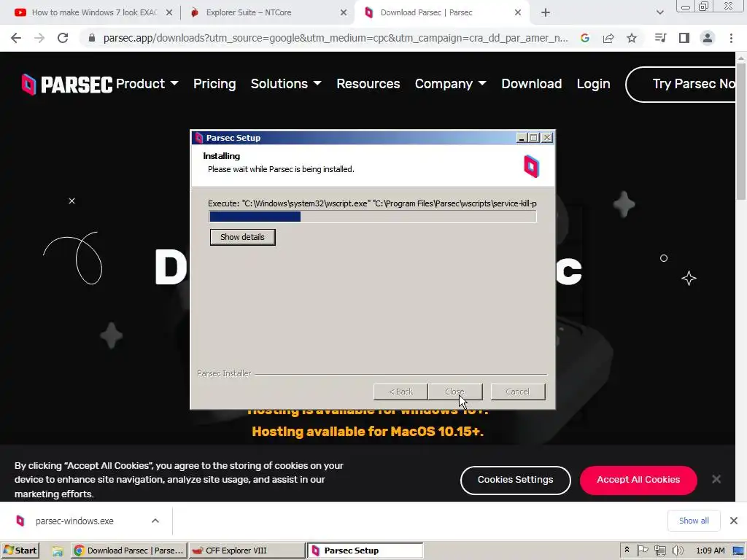Click Accept All Cookies
Viewport: 747px width, 560px height.
638,480
